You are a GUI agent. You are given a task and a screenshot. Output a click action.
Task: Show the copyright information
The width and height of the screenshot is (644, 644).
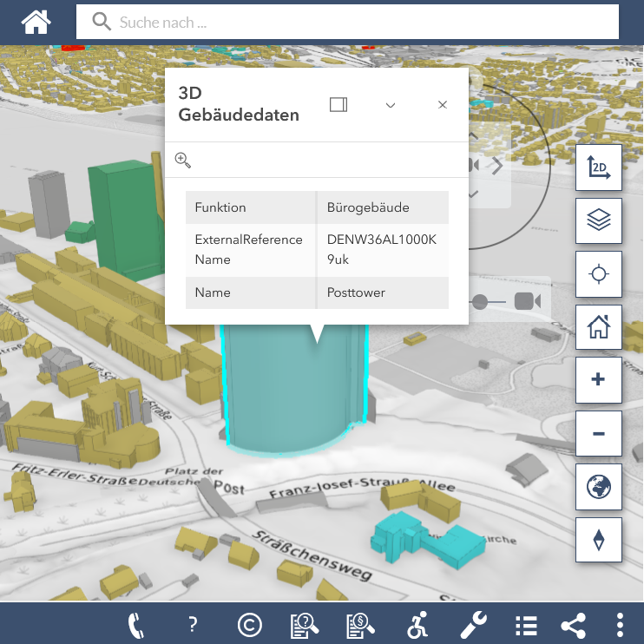coord(249,625)
